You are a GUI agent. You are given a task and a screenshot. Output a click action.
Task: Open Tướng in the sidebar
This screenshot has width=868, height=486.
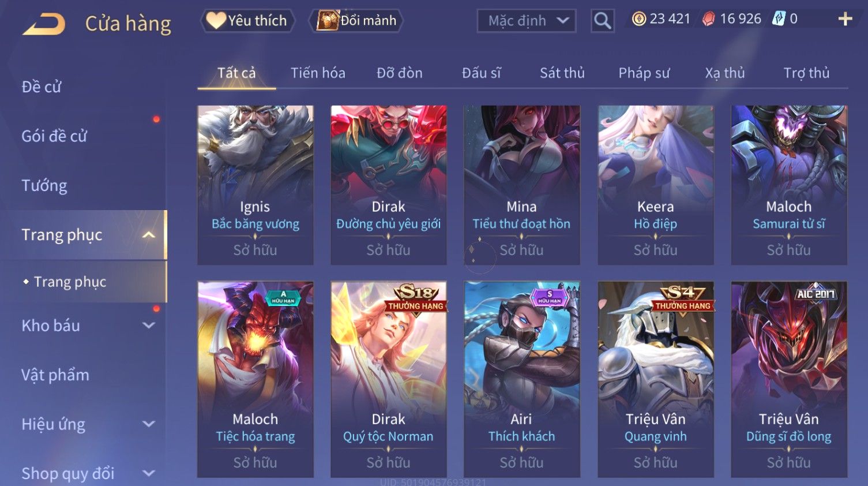coord(44,186)
